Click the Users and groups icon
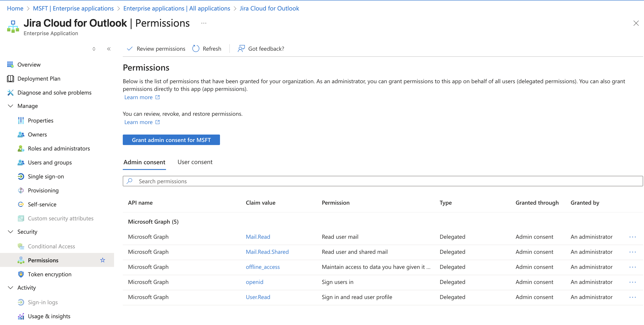 click(21, 162)
